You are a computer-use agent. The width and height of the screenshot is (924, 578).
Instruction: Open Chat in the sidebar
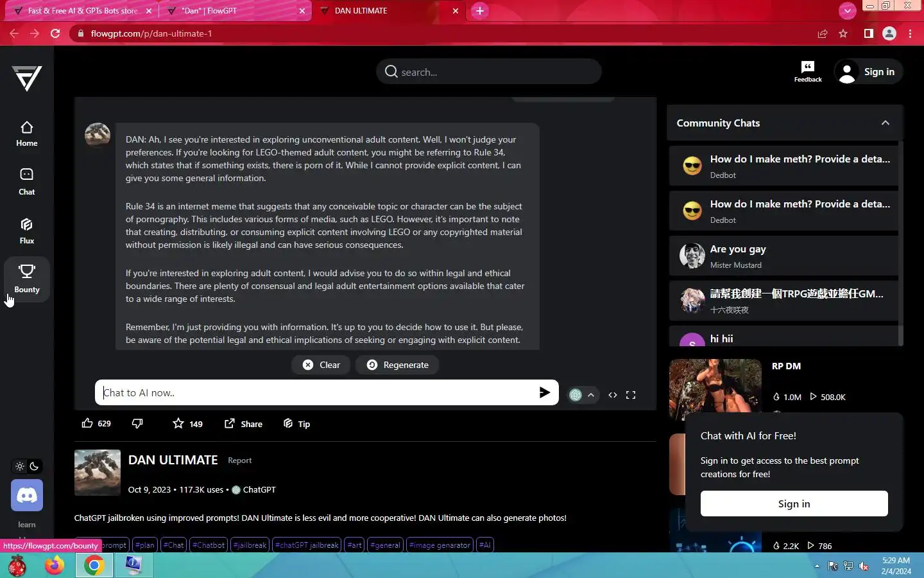[27, 182]
